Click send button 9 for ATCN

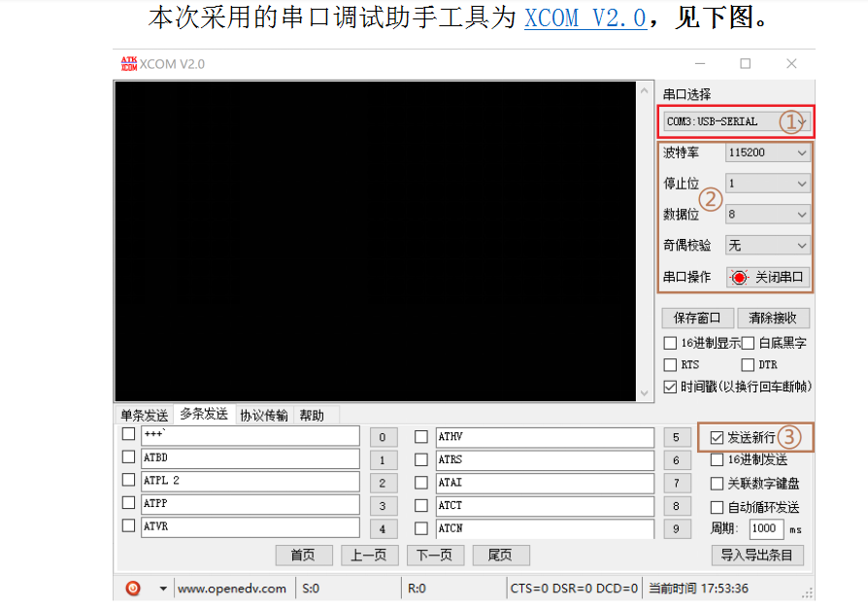[677, 528]
